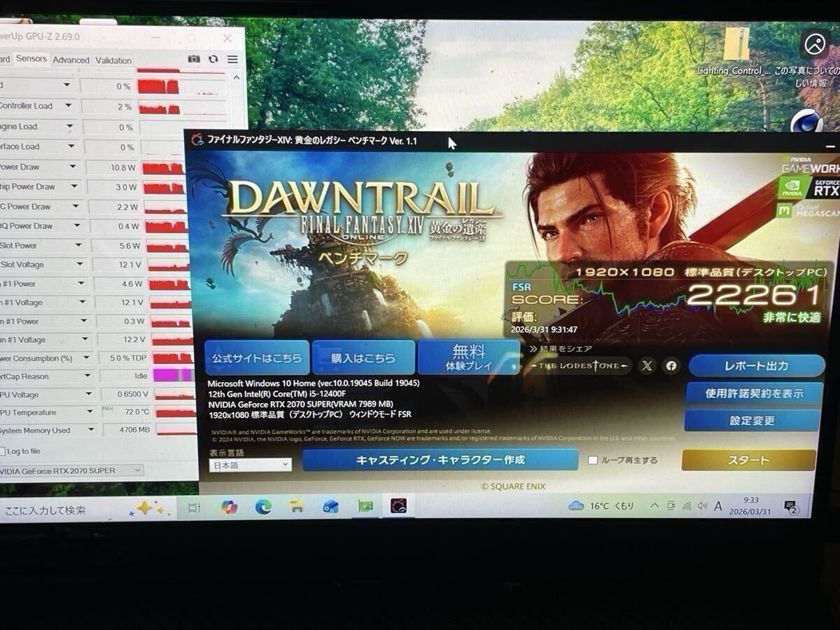
Task: Share result to The Lodestone
Action: (x=580, y=365)
